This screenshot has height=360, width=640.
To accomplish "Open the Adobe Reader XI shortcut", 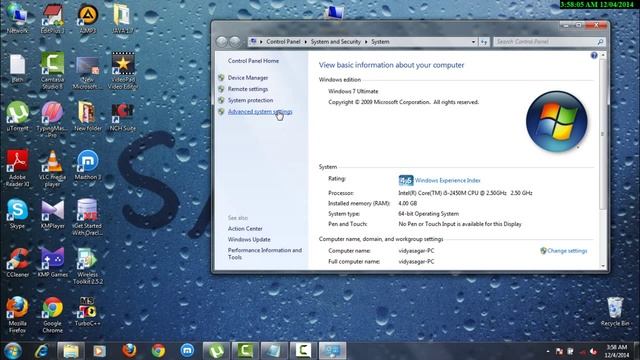I will point(17,168).
